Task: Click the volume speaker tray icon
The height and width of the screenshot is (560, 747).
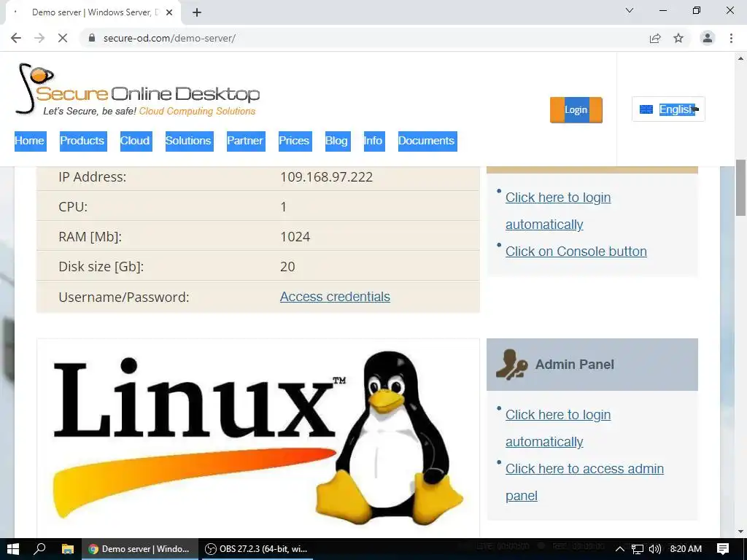Action: pyautogui.click(x=654, y=549)
